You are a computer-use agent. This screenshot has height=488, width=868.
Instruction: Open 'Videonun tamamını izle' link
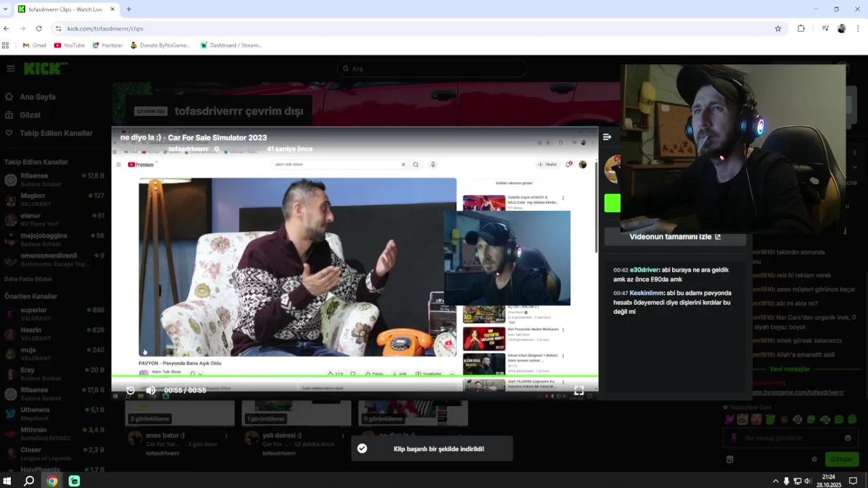pyautogui.click(x=675, y=237)
